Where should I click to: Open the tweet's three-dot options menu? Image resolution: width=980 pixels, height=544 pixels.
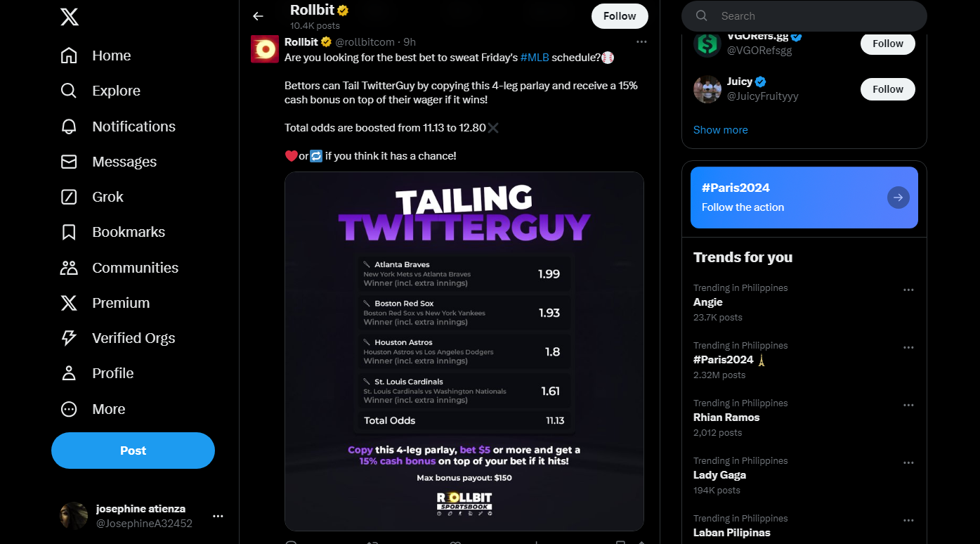tap(641, 42)
